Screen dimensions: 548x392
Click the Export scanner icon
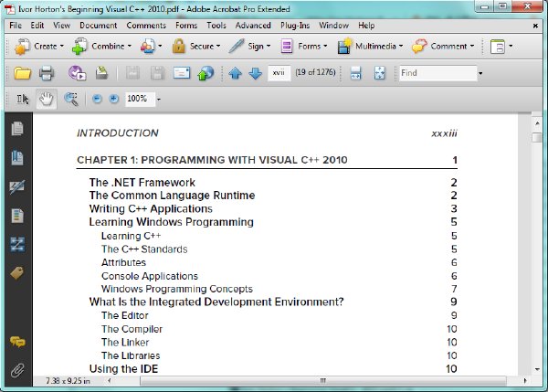pyautogui.click(x=101, y=73)
